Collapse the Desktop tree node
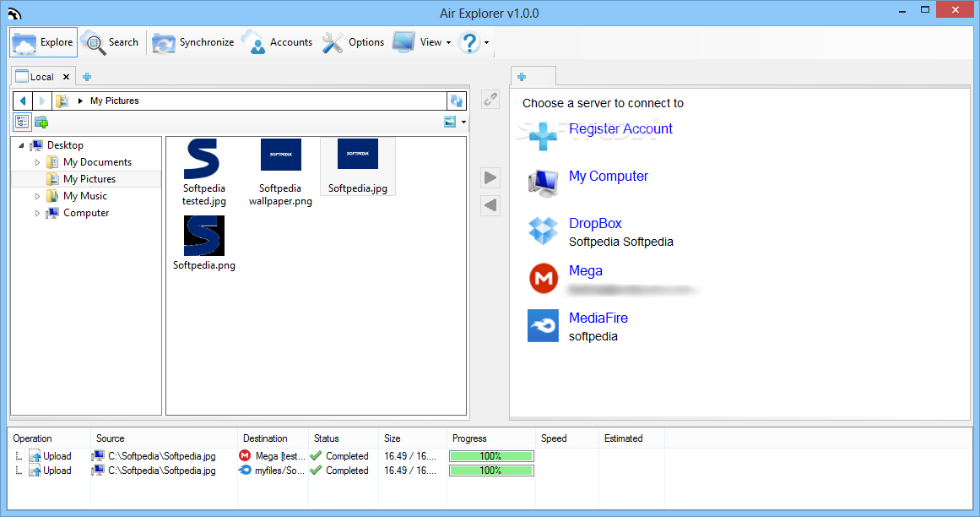This screenshot has width=980, height=517. (x=21, y=145)
